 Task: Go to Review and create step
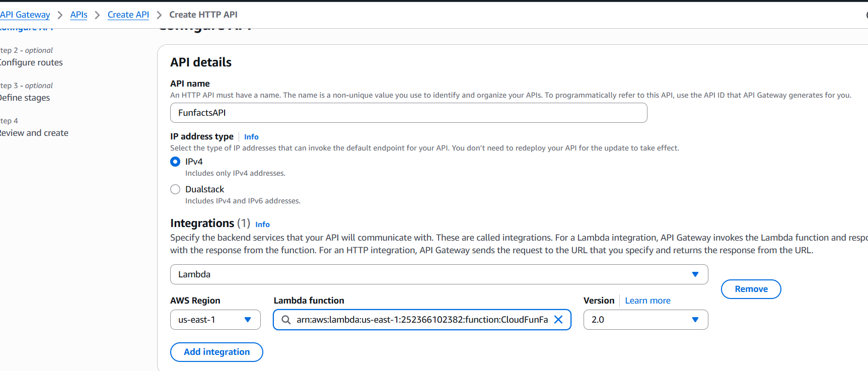point(34,133)
